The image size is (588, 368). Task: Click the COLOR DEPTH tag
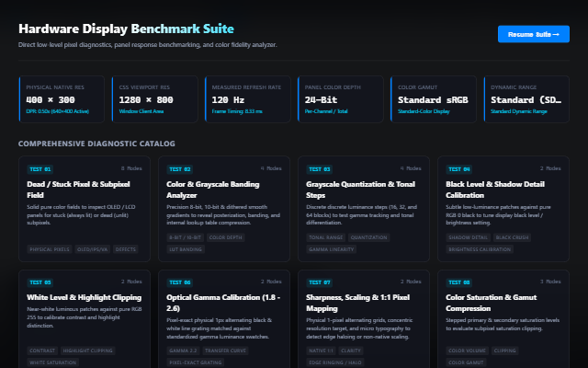click(x=225, y=237)
